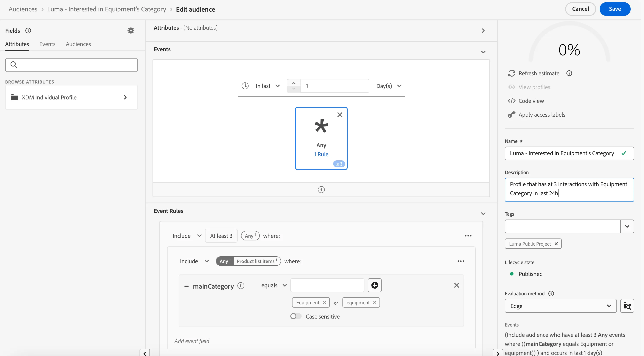Remove the Any event card
Screen dimensions: 644x356
point(339,115)
